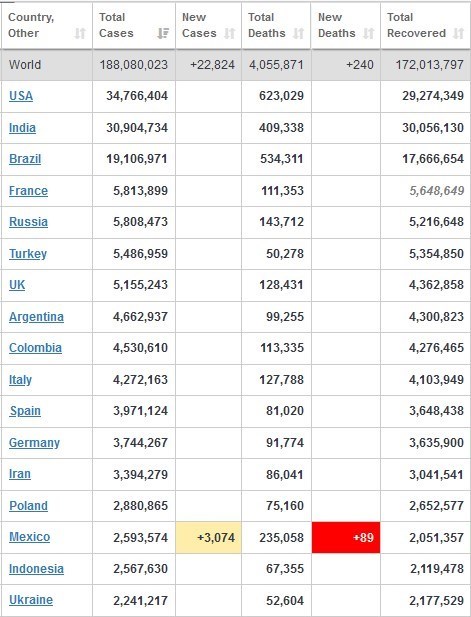This screenshot has height=617, width=471.
Task: Click the Total Cases column header
Action: [x=134, y=26]
